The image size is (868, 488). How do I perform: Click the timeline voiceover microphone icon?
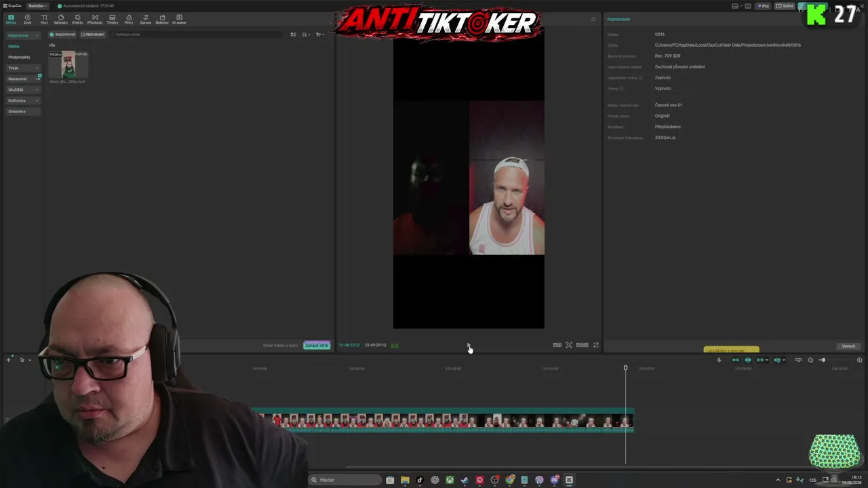[x=719, y=360]
